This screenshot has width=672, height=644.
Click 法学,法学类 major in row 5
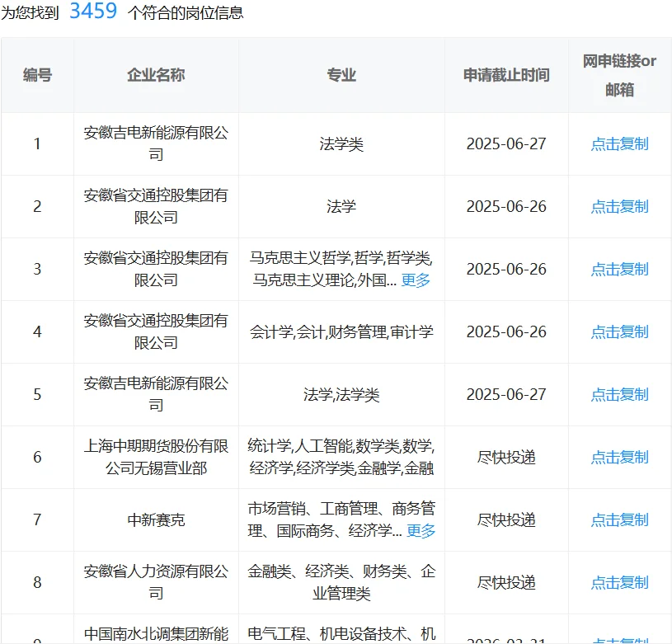click(x=341, y=394)
